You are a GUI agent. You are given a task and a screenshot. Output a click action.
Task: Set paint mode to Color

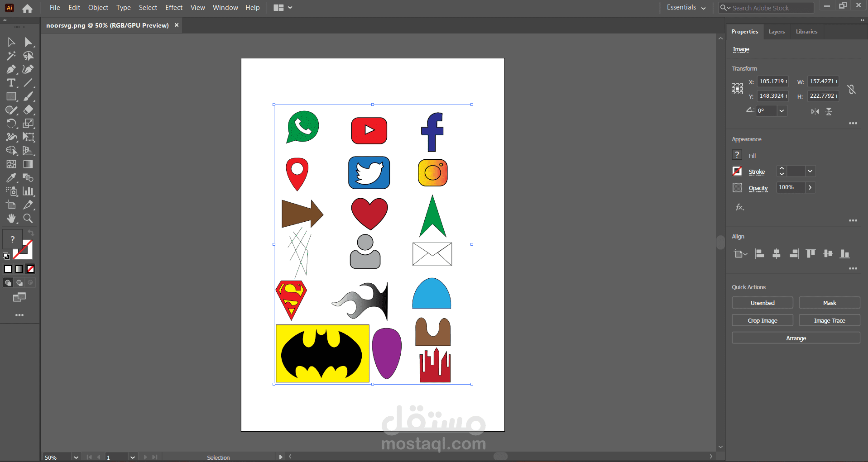pos(8,269)
